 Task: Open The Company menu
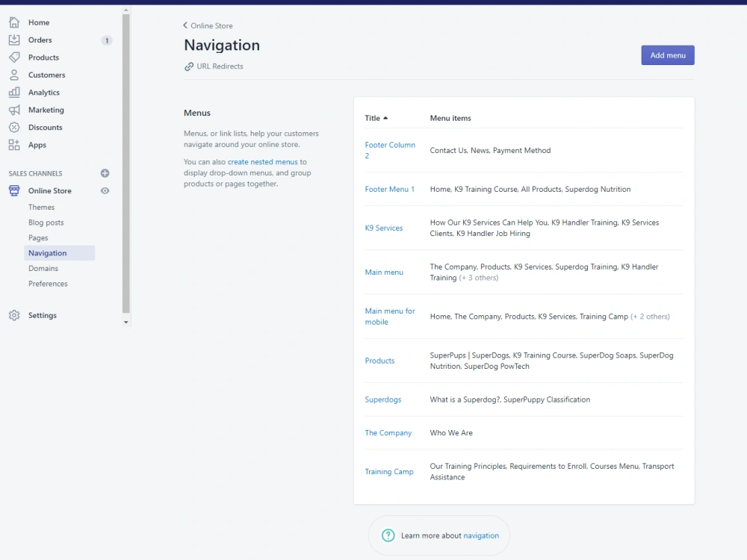(x=388, y=433)
